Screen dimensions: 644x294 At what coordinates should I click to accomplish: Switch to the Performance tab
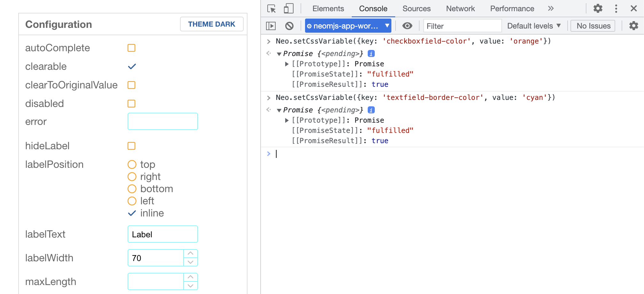click(512, 9)
